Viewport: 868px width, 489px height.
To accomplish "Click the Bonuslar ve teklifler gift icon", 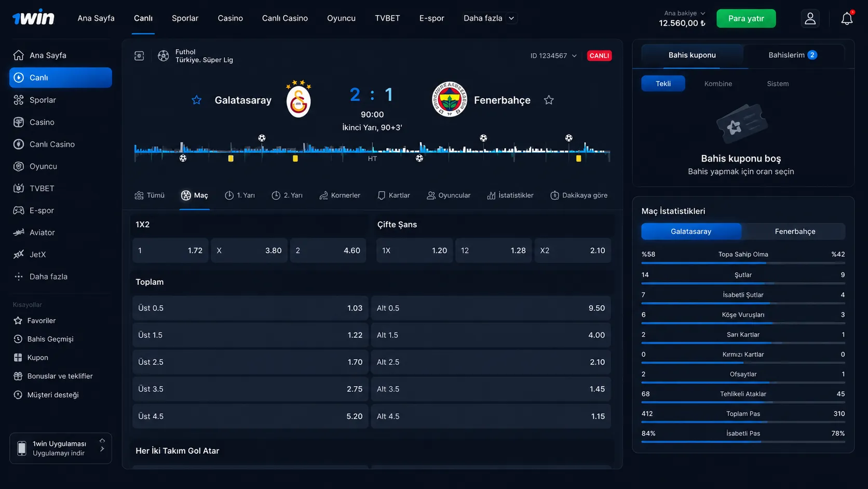I will (18, 376).
